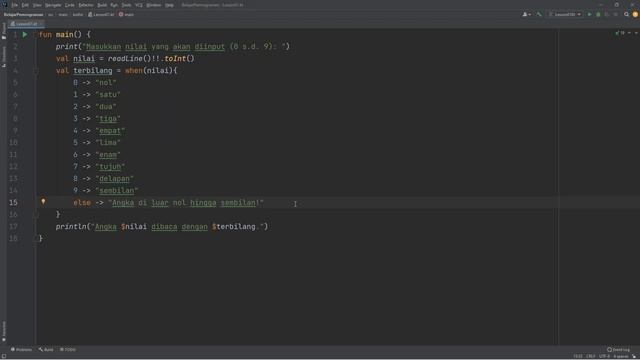Screen dimensions: 640x360
Task: Click the string "delapan" on line 13
Action: click(115, 179)
